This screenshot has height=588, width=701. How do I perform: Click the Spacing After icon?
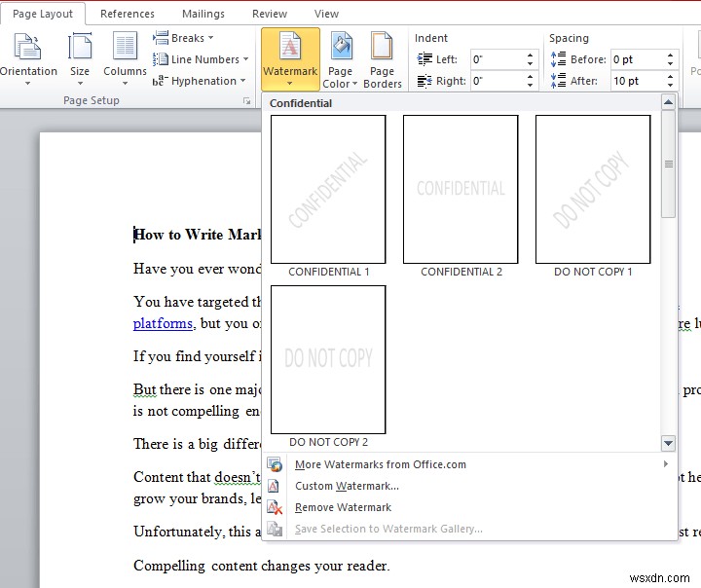pyautogui.click(x=558, y=81)
